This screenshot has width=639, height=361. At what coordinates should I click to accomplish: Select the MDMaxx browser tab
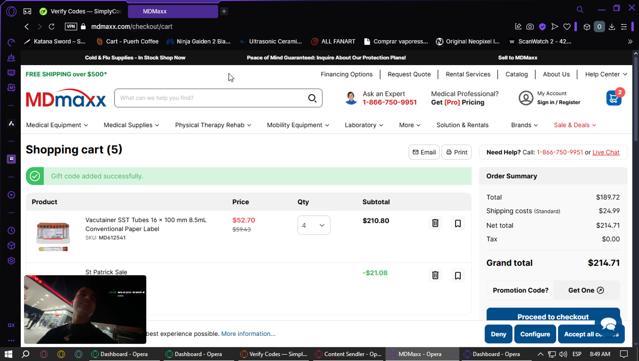click(173, 11)
